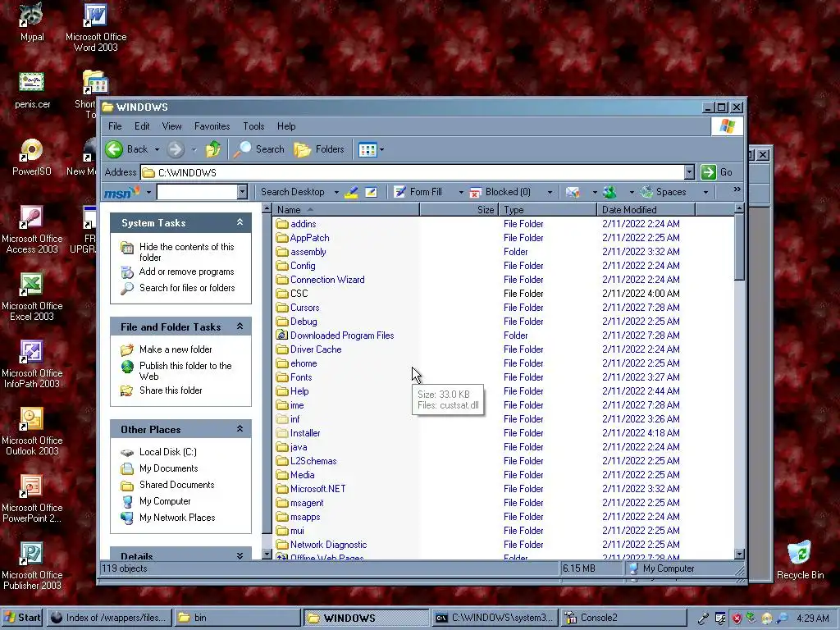Screen dimensions: 840x630
Task: Click Share this folder
Action: [x=171, y=390]
